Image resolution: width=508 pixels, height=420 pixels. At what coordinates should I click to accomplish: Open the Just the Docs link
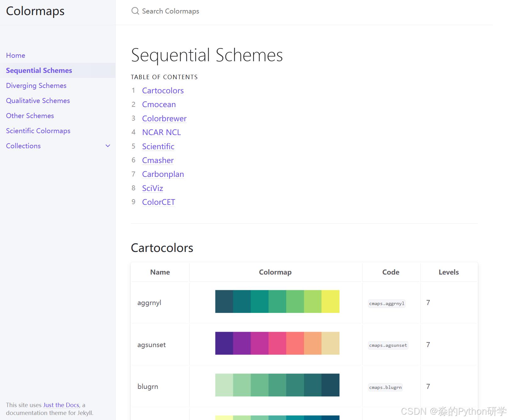(x=61, y=405)
